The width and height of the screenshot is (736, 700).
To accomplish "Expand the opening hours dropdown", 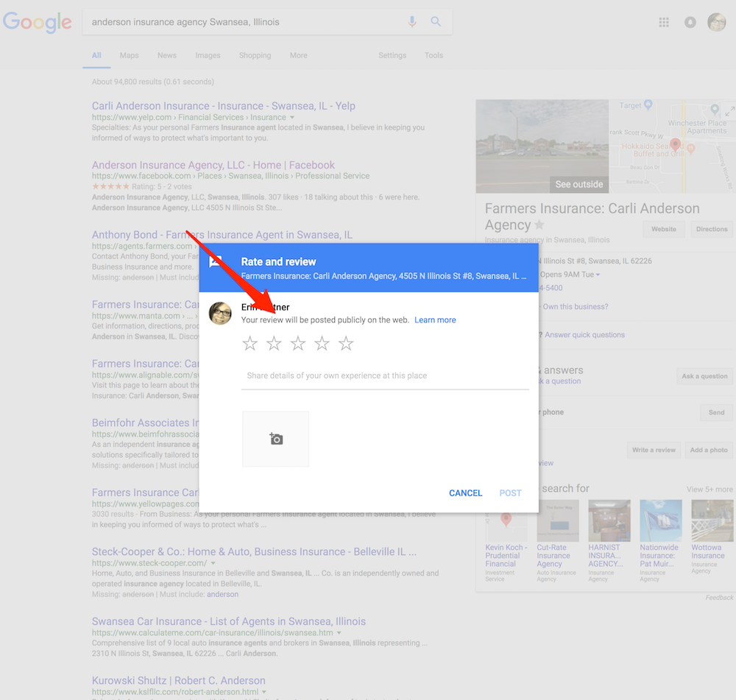I will (598, 275).
